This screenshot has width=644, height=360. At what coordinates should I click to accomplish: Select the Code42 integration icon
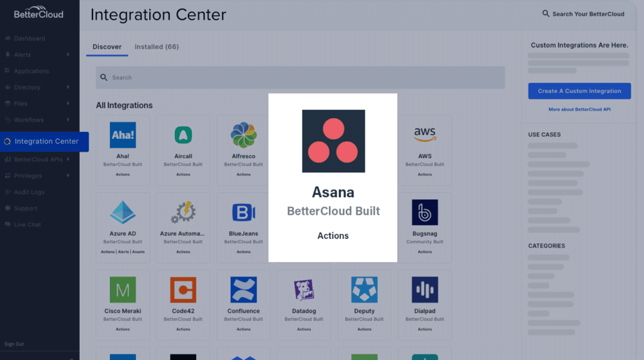pyautogui.click(x=183, y=290)
